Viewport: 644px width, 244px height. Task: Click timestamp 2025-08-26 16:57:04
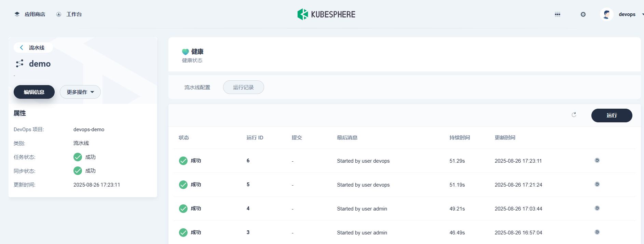[518, 233]
